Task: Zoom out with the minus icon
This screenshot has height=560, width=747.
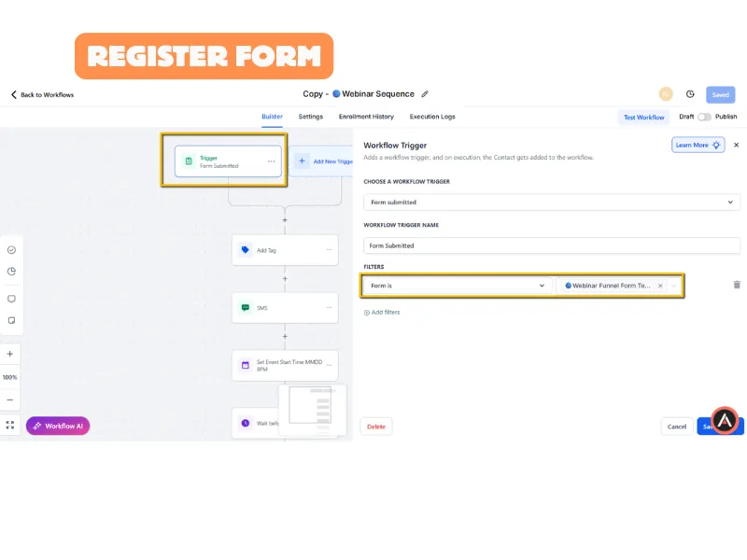Action: point(10,399)
